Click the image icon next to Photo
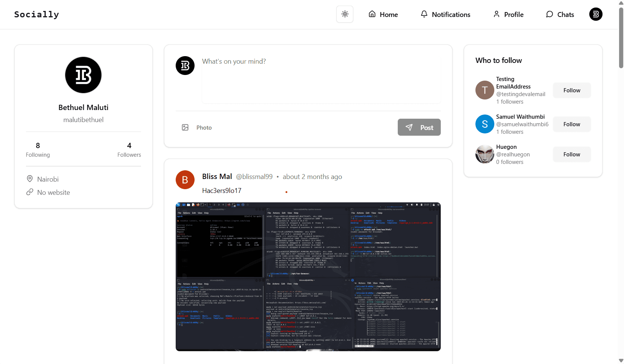This screenshot has width=624, height=364. pos(185,127)
